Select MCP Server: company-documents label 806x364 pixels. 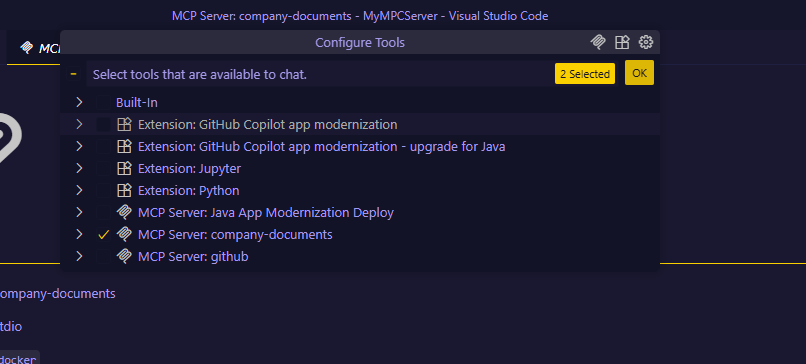[x=235, y=234]
